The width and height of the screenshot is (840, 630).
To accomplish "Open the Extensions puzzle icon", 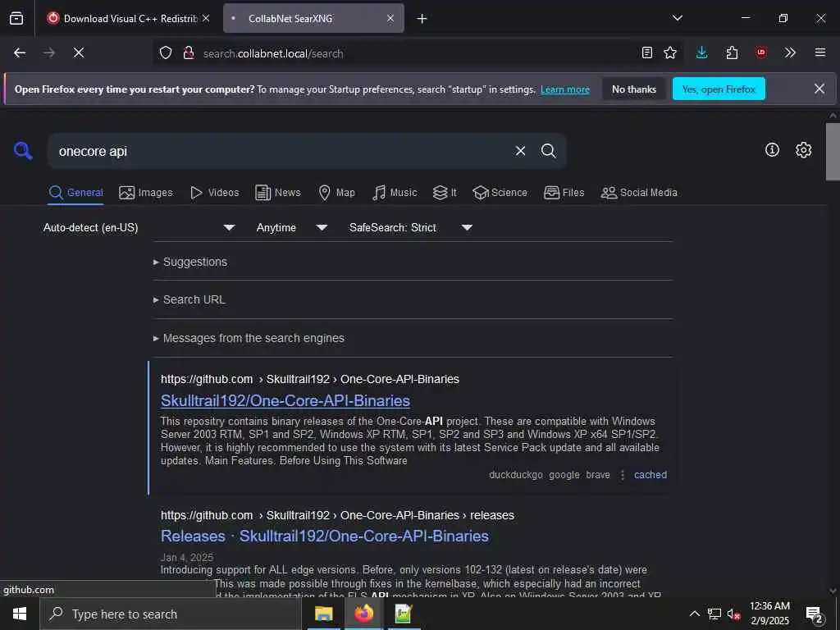I will tap(732, 52).
